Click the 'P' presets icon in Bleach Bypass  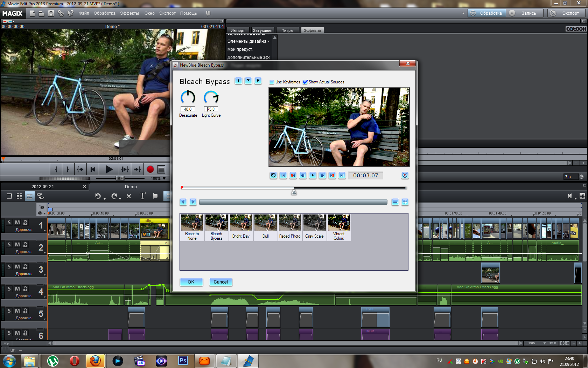pyautogui.click(x=258, y=81)
